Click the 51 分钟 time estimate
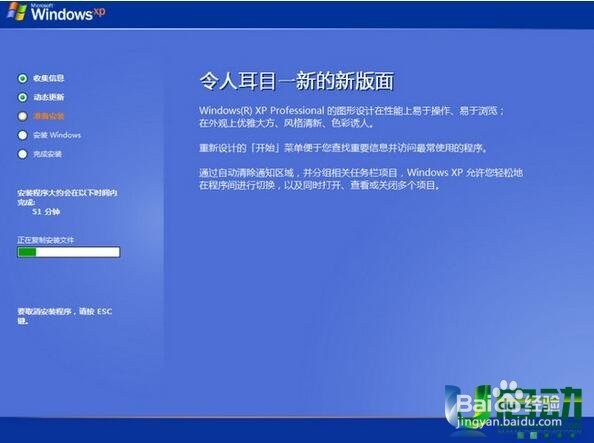 click(x=46, y=212)
